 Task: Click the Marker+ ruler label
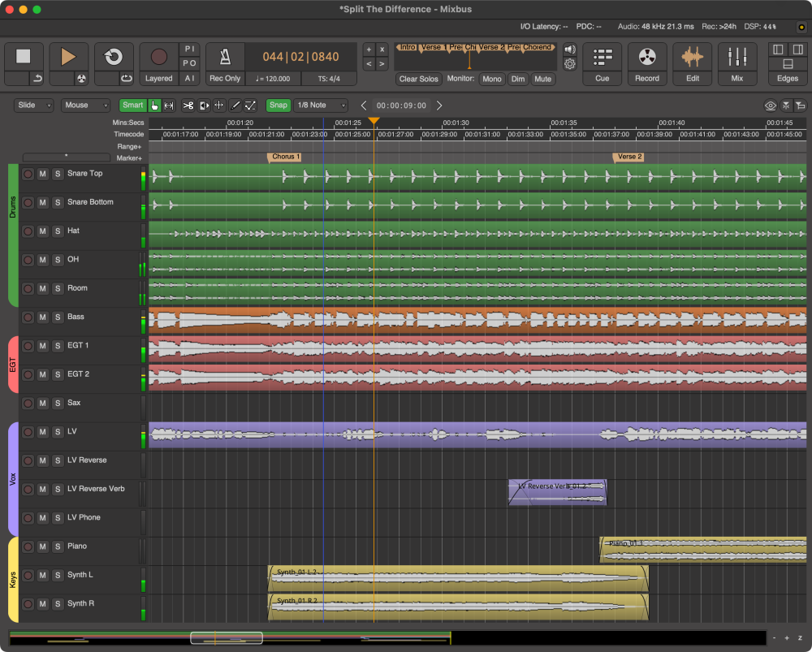(129, 158)
